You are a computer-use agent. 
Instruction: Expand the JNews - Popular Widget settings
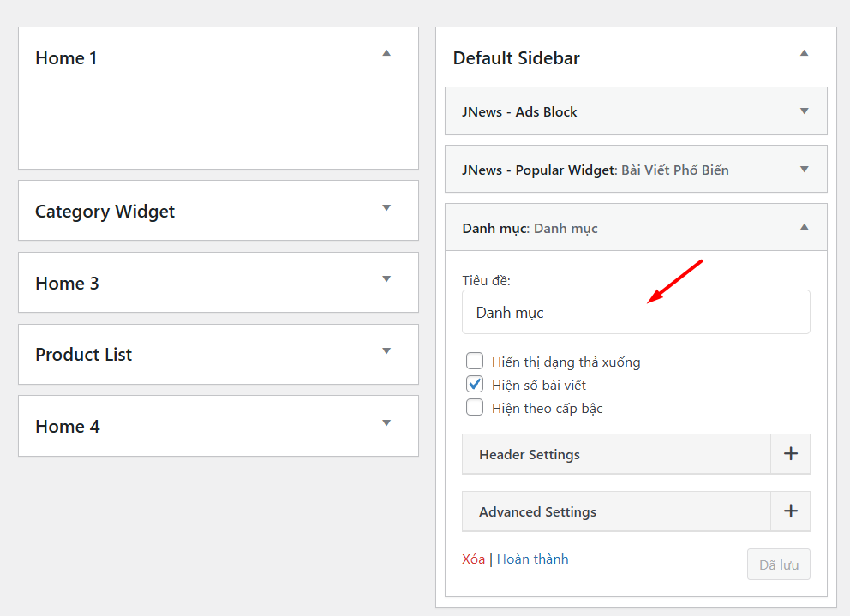(x=804, y=169)
